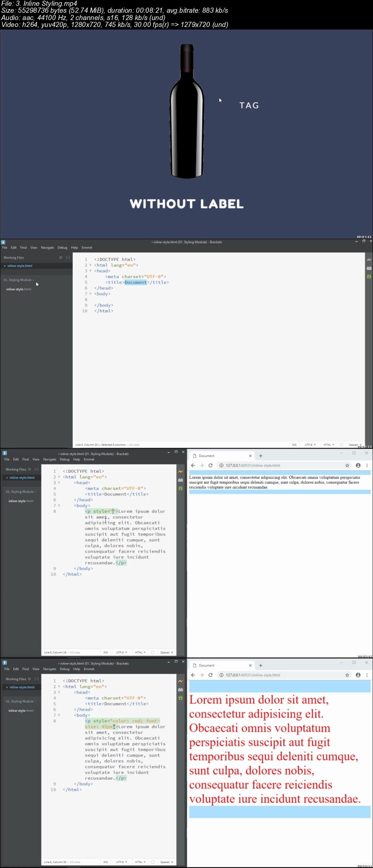This screenshot has height=868, width=373.
Task: Open Navigate menu in Brackets beside black-text browser
Action: pyautogui.click(x=50, y=459)
